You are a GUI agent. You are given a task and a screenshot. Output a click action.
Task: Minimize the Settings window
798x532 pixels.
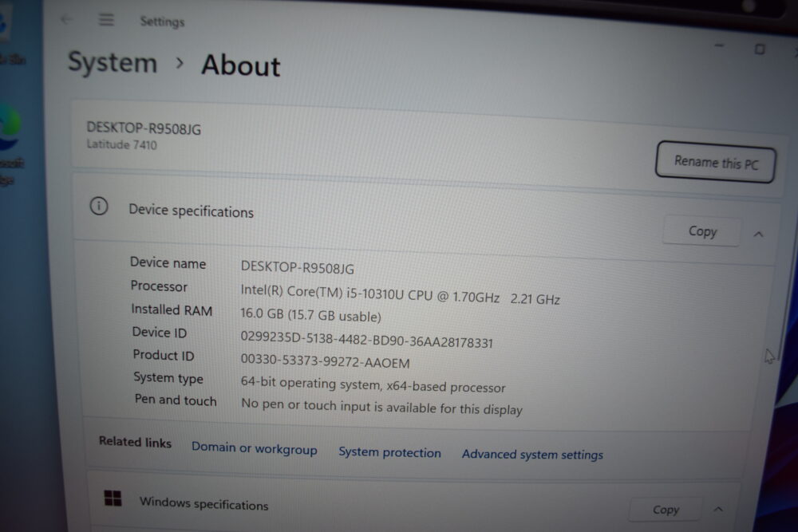pyautogui.click(x=719, y=45)
